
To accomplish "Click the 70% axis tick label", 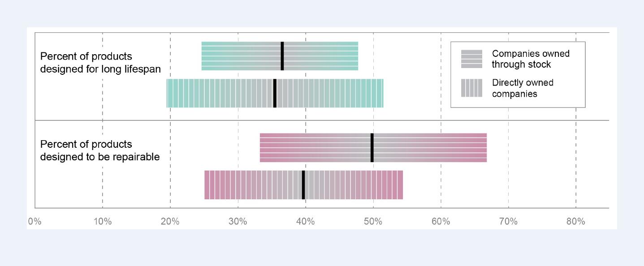I will (x=508, y=221).
